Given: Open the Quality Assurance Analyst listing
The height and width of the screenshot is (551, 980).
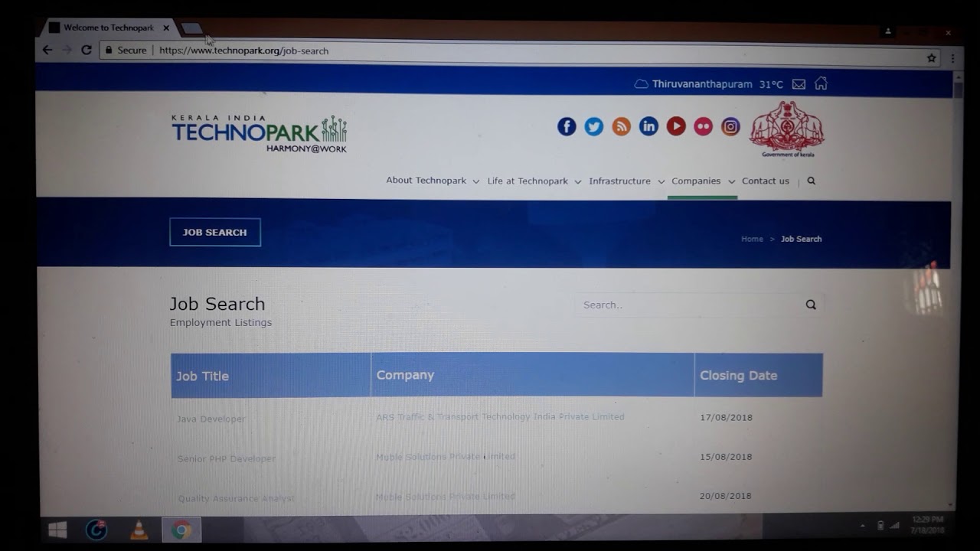Looking at the screenshot, I should click(236, 498).
